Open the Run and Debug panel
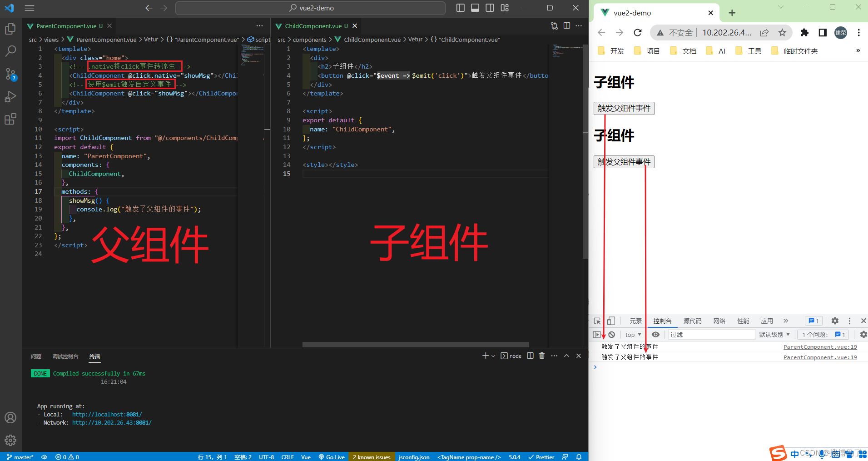The height and width of the screenshot is (461, 868). tap(10, 96)
